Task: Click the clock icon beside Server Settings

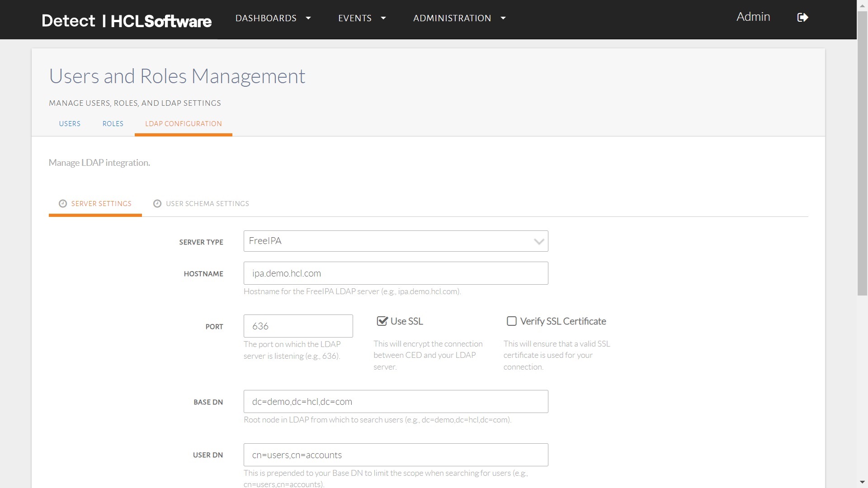Action: pyautogui.click(x=63, y=204)
